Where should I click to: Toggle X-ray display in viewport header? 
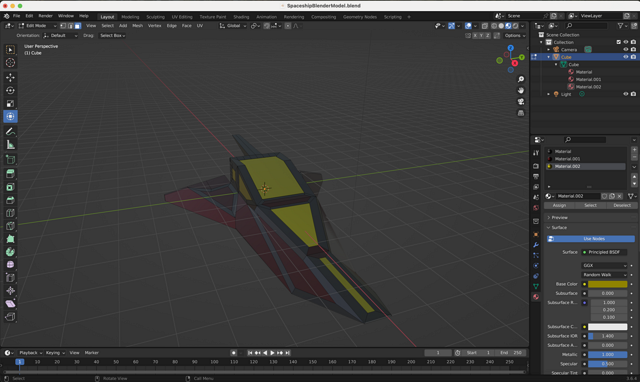(484, 26)
